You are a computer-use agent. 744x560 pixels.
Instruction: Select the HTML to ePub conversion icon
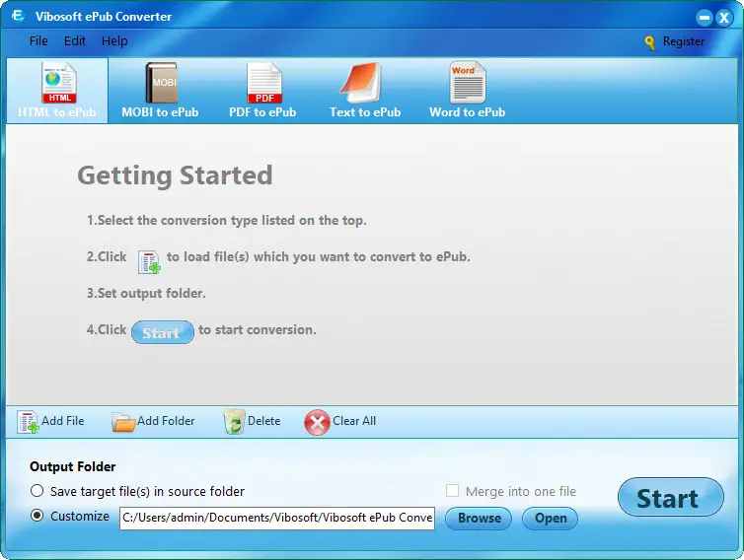(59, 83)
